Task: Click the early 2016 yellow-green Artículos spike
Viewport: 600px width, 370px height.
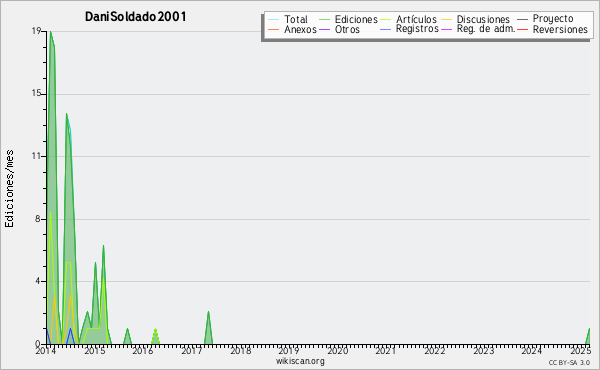Action: [x=155, y=336]
